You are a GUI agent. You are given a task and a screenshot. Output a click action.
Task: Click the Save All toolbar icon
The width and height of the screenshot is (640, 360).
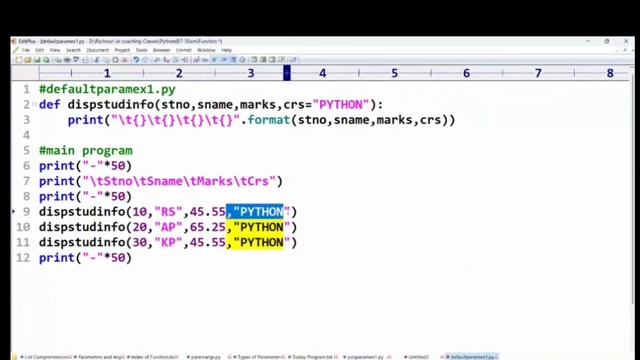[47, 60]
